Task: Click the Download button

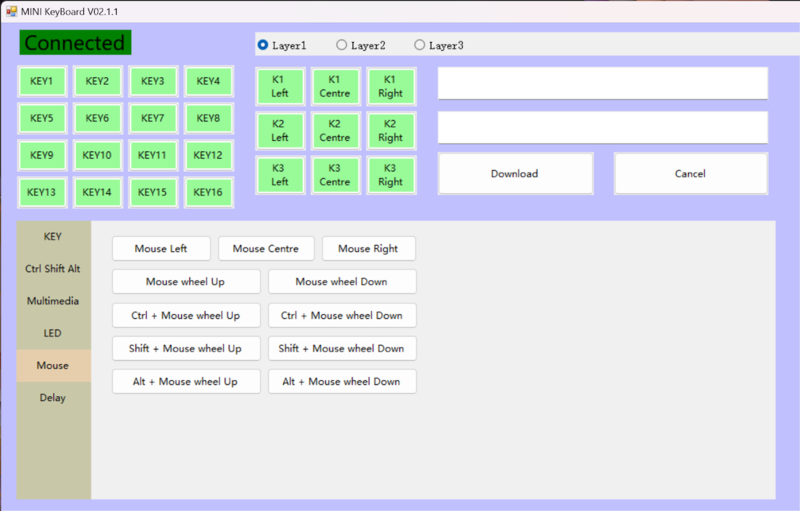Action: coord(515,174)
